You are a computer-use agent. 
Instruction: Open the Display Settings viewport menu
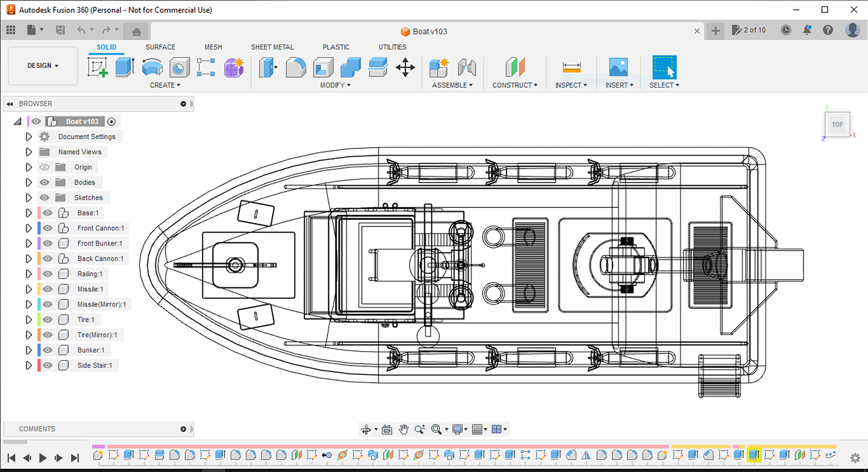[x=460, y=430]
